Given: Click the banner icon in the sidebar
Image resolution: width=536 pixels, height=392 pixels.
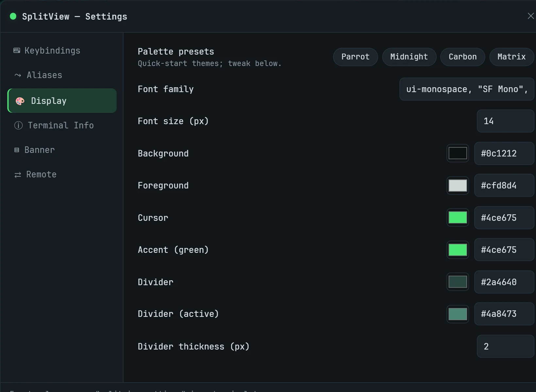Looking at the screenshot, I should (17, 150).
